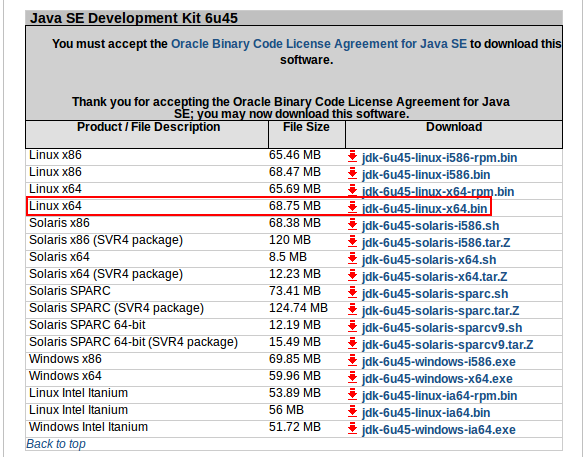
Task: Click download arrow icon for jdk-6u45-linux-i586-rpm.bin
Action: 352,157
